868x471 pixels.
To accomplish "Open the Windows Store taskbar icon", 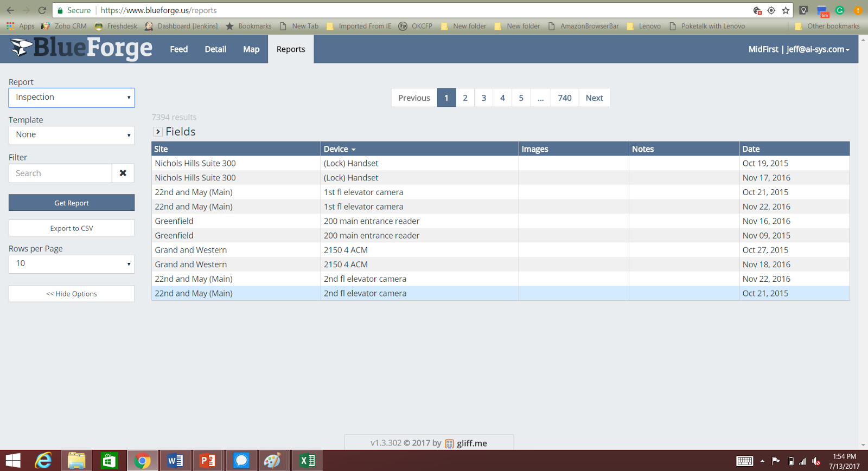I will (109, 461).
